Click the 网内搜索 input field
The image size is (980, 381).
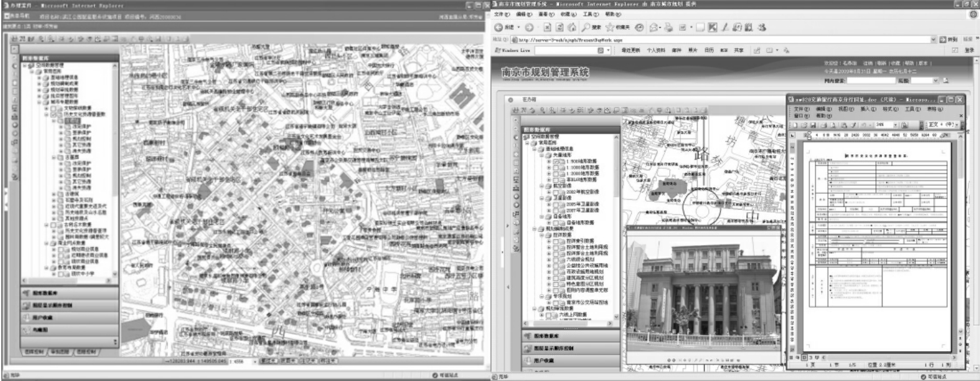871,80
